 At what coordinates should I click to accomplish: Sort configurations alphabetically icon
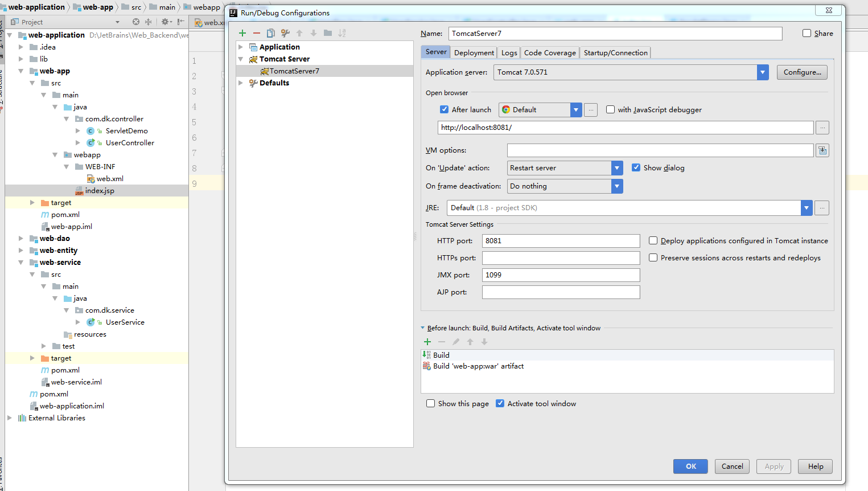point(342,33)
